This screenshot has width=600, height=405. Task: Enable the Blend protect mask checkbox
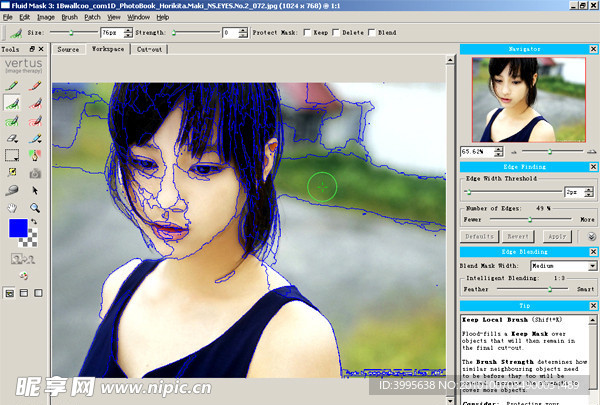372,33
